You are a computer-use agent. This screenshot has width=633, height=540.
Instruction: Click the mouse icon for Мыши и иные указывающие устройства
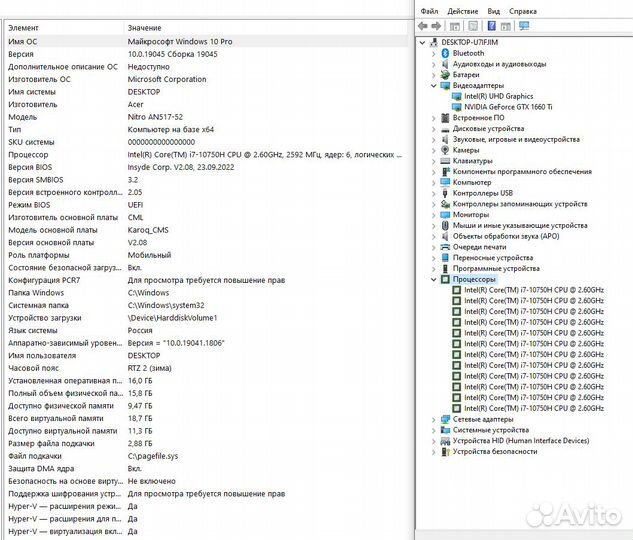[x=445, y=226]
